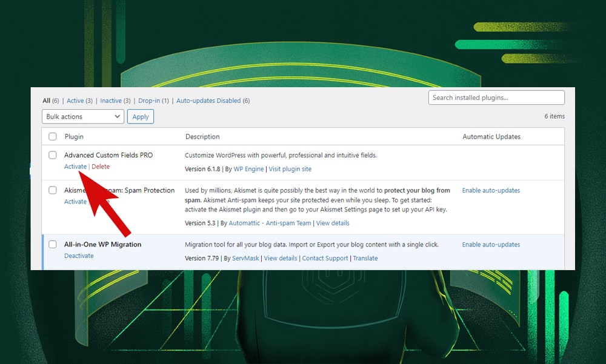Open the WP Engine author link
606x364 pixels.
[248, 169]
